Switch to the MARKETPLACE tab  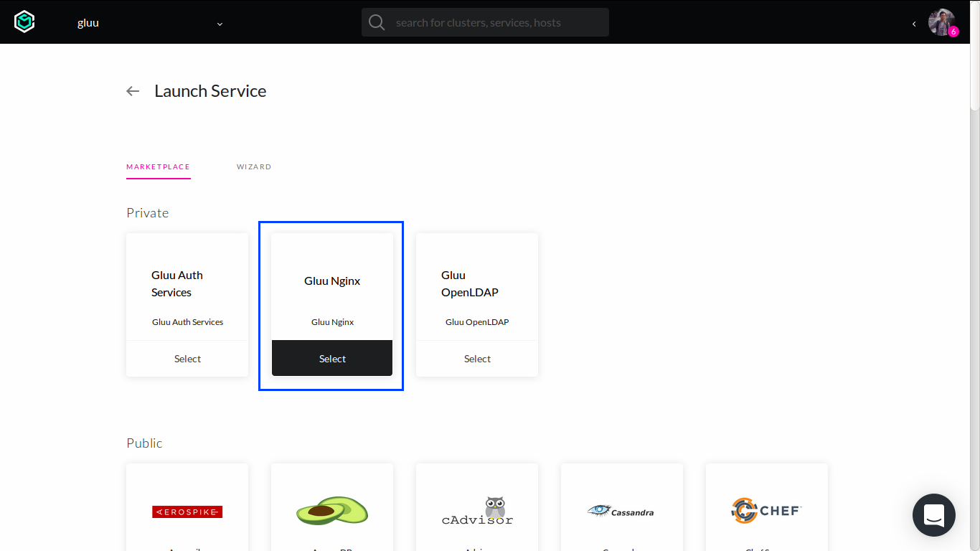pyautogui.click(x=158, y=166)
